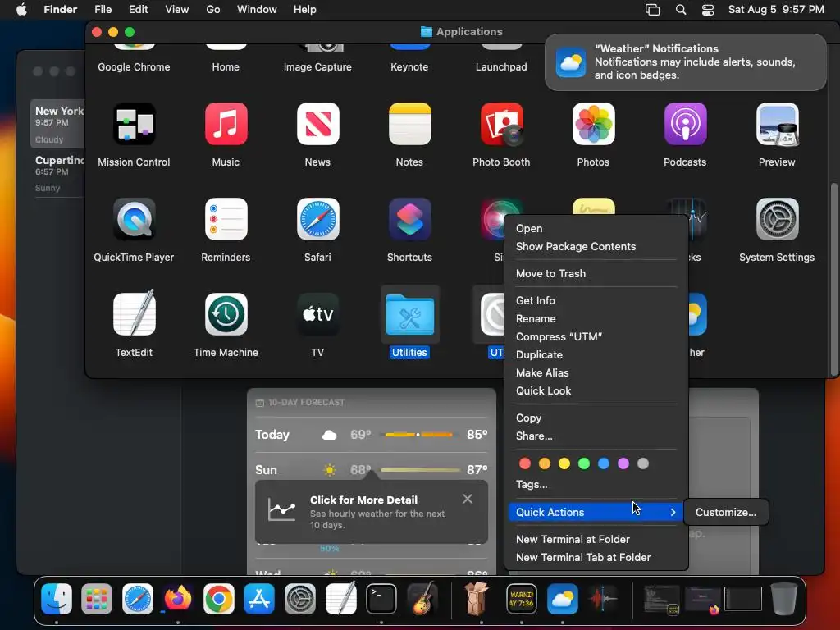Apply the gray tag color
Screen dimensions: 840x630
(643, 463)
